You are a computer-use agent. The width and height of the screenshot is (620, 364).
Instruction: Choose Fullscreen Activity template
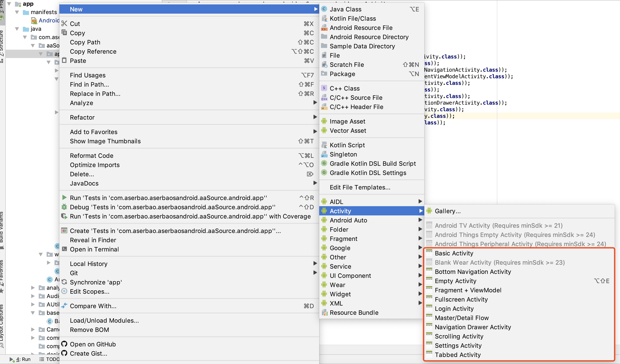[519, 299]
